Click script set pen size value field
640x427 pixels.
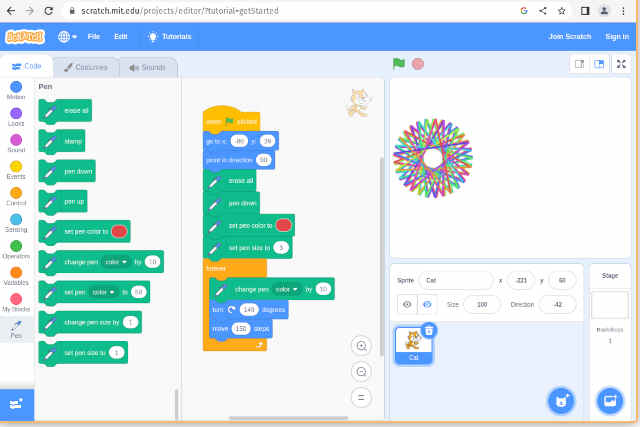[x=281, y=247]
